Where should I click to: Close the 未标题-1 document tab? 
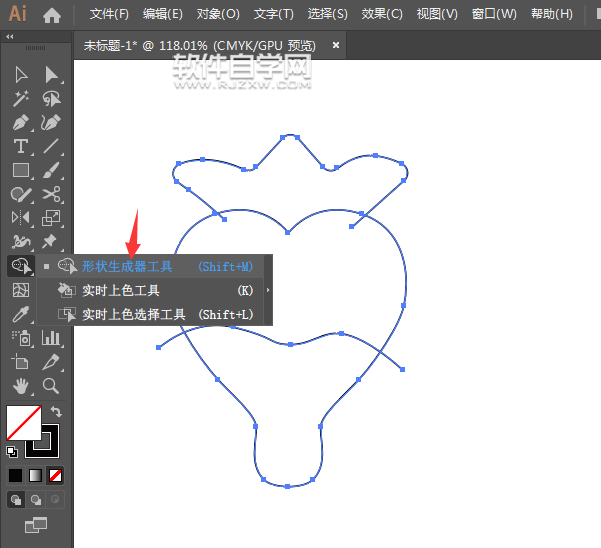tap(336, 45)
